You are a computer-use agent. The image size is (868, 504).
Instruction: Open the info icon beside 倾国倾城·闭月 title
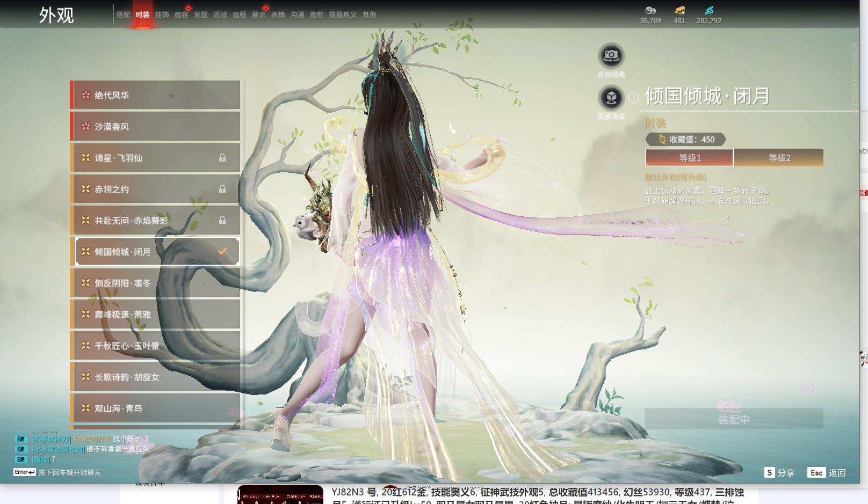tap(634, 98)
